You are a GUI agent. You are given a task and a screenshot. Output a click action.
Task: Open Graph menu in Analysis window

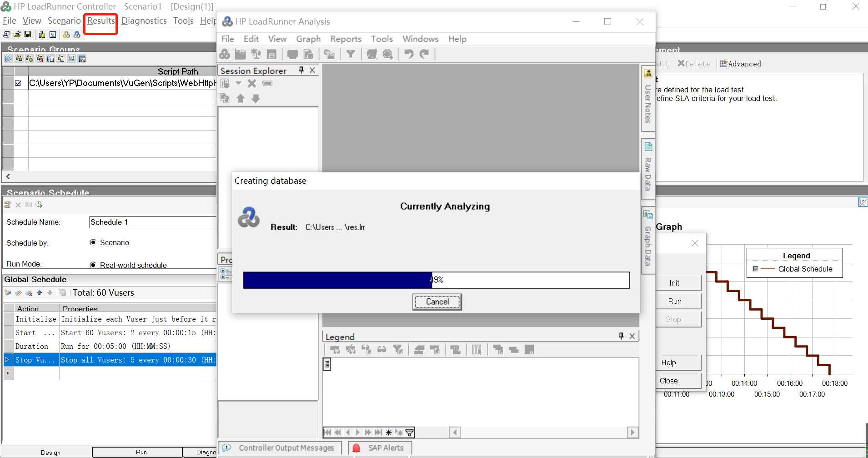click(x=308, y=39)
